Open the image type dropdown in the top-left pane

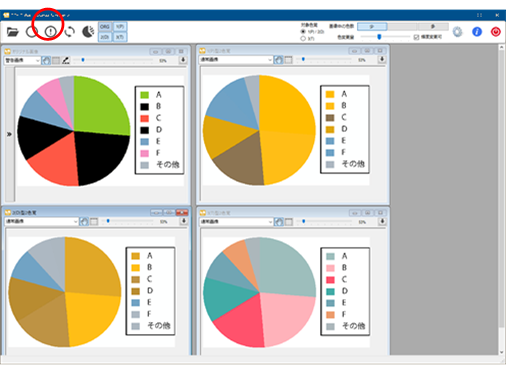coord(22,60)
